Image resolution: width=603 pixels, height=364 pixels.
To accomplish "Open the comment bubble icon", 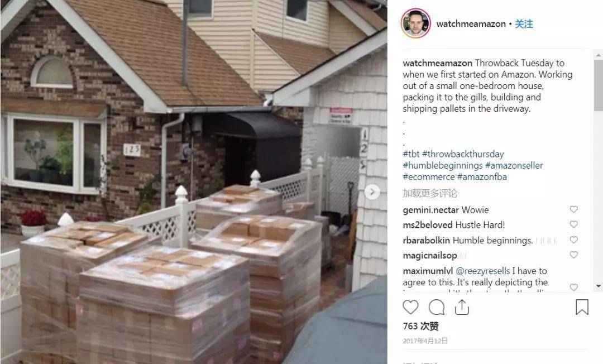I will (x=437, y=307).
